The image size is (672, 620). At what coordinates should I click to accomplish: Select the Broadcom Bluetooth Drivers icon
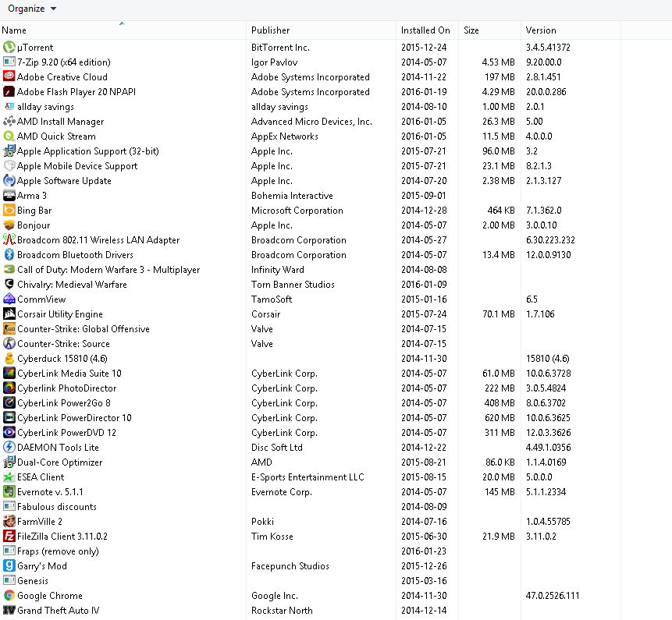coord(9,255)
